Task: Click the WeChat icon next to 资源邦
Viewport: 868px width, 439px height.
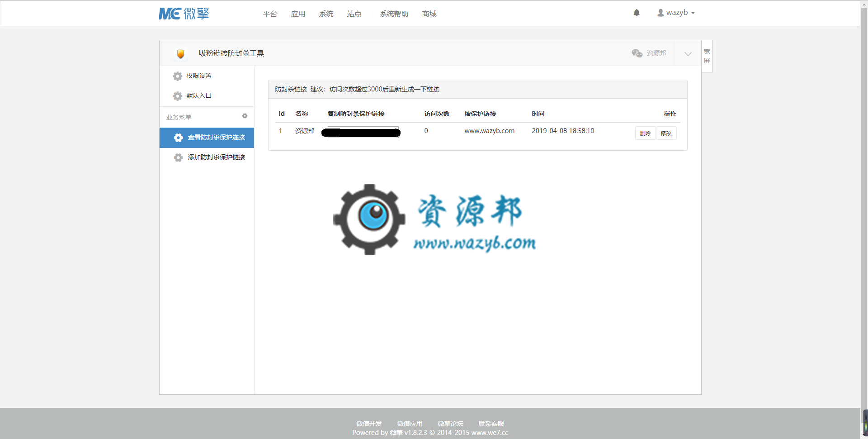Action: pyautogui.click(x=637, y=53)
